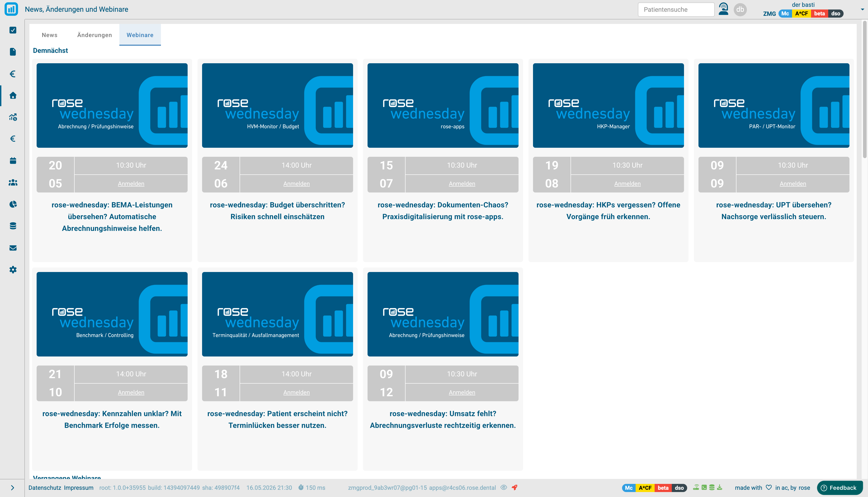The image size is (868, 497).
Task: Open the pie chart sidebar icon
Action: click(x=13, y=204)
